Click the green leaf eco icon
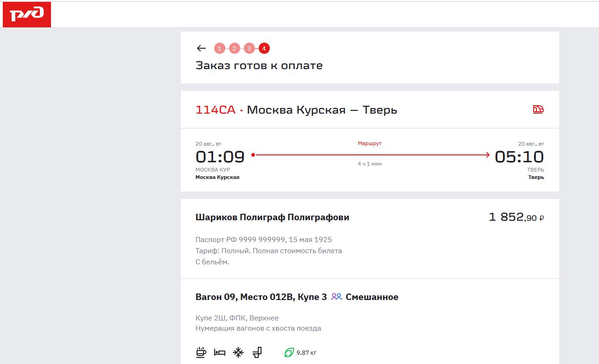 coord(289,353)
